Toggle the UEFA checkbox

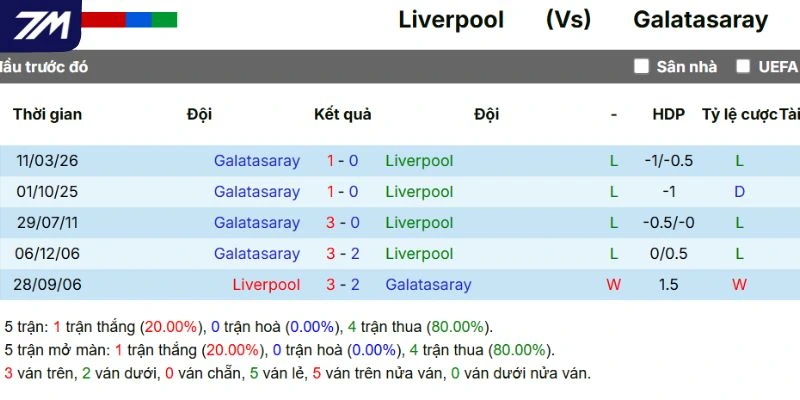pyautogui.click(x=743, y=67)
